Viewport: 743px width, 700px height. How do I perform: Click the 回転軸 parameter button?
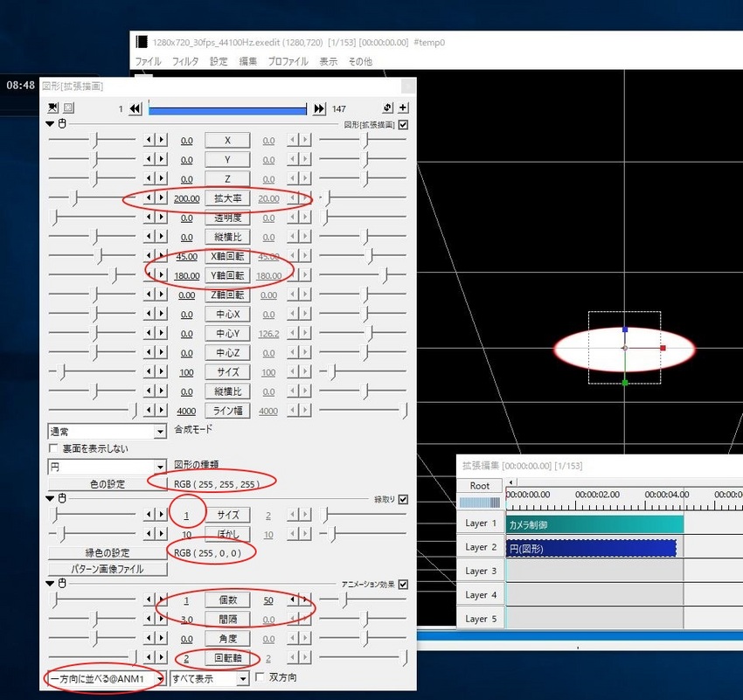pos(227,658)
